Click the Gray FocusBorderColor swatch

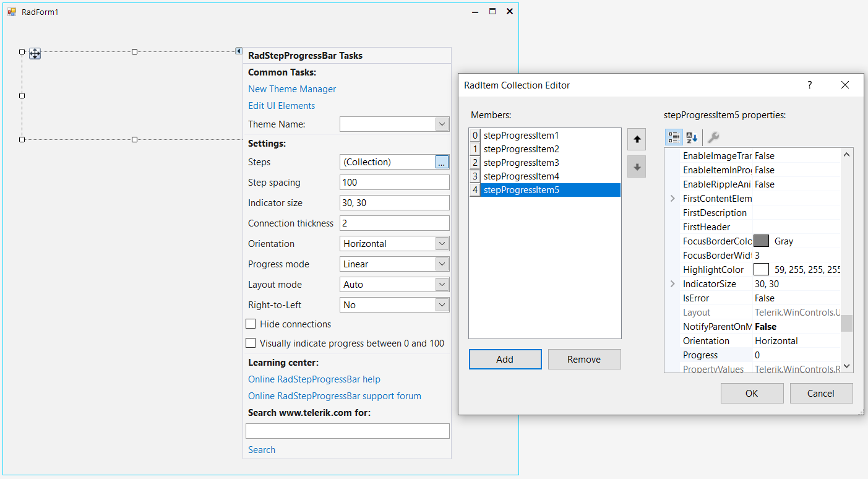tap(761, 241)
